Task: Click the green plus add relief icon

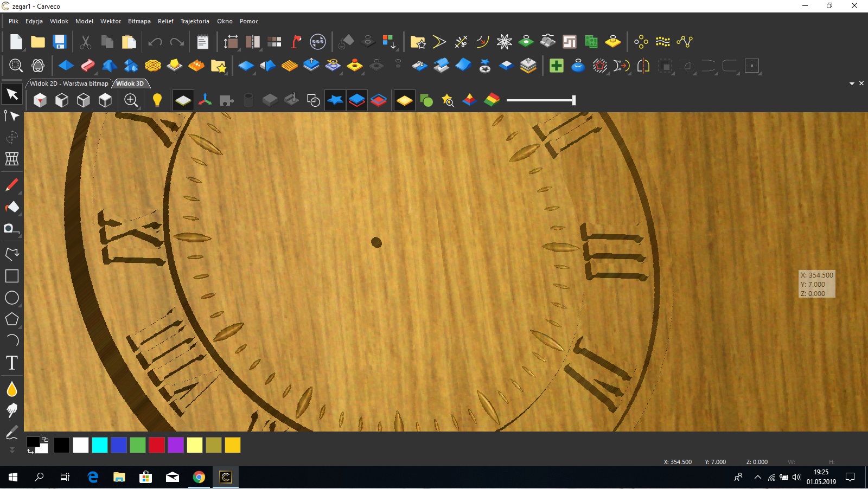Action: pyautogui.click(x=556, y=66)
